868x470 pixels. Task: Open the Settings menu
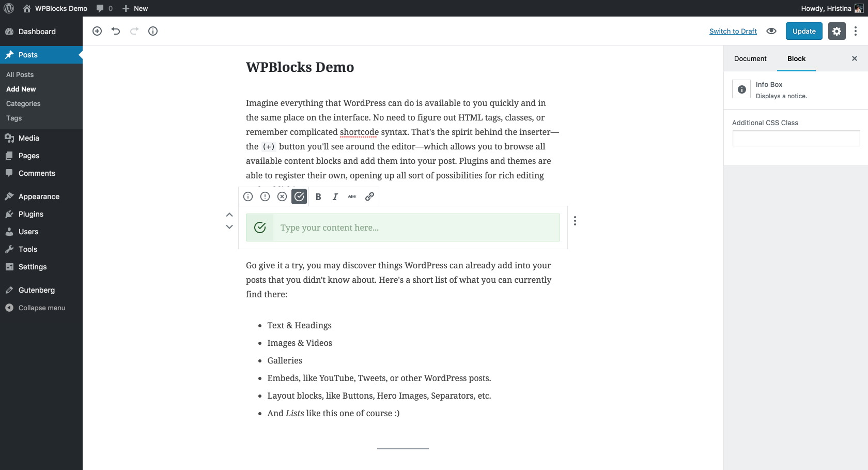click(41, 267)
